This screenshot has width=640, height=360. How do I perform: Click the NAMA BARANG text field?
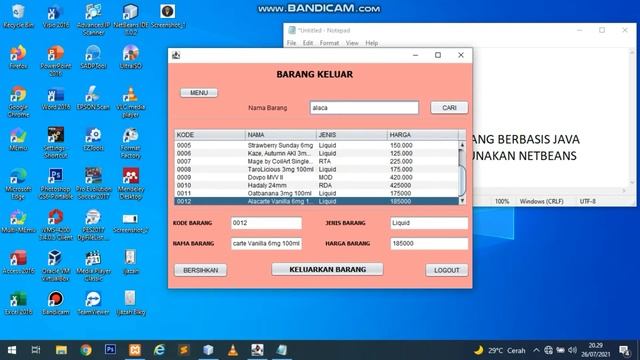tap(266, 243)
